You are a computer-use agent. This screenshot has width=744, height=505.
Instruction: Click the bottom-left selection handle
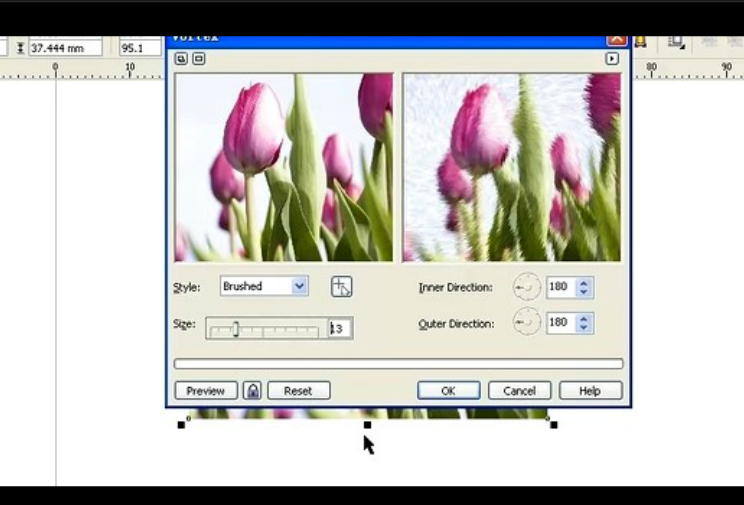coord(181,425)
